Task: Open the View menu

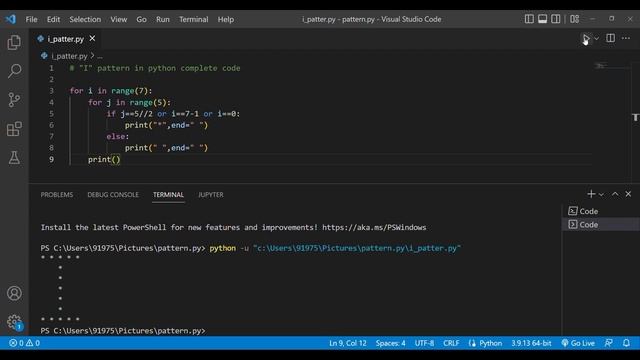Action: coord(119,19)
